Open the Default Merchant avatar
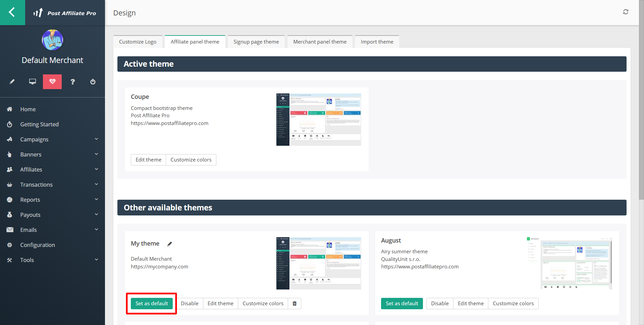The height and width of the screenshot is (325, 644). [x=52, y=40]
